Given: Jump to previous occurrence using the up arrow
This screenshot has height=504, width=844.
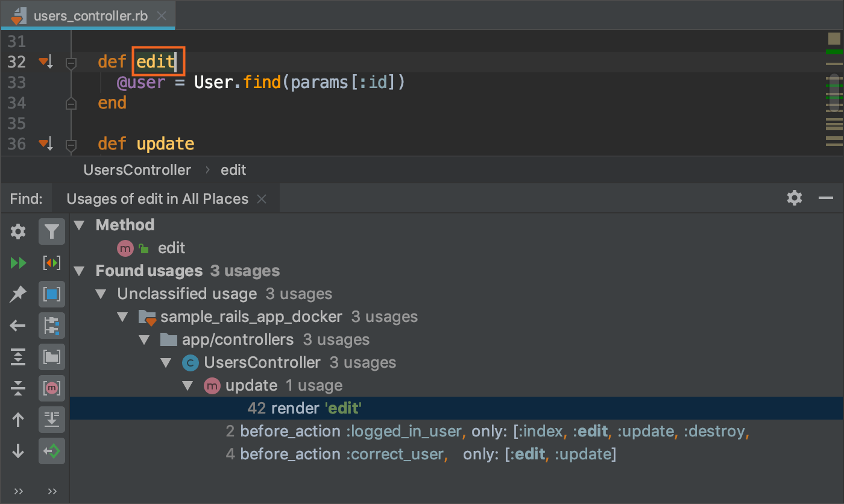Looking at the screenshot, I should (17, 420).
